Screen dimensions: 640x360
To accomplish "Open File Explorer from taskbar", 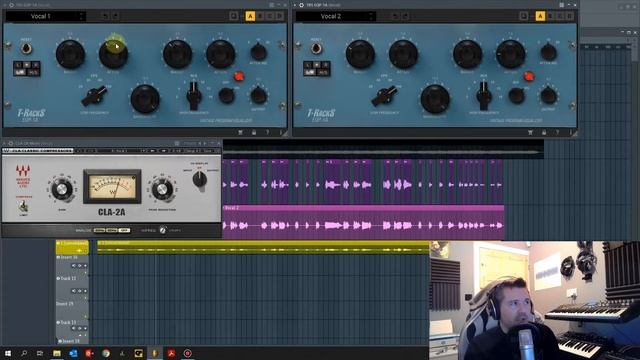I will point(57,353).
